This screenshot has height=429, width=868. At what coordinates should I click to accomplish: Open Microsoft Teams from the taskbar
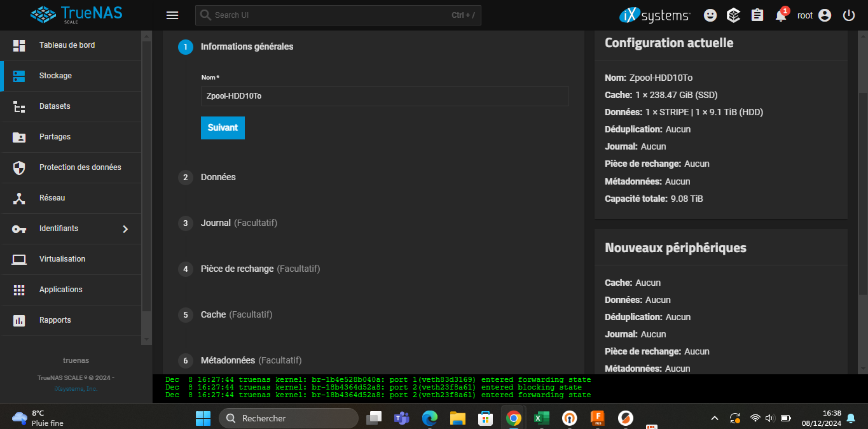pyautogui.click(x=401, y=418)
